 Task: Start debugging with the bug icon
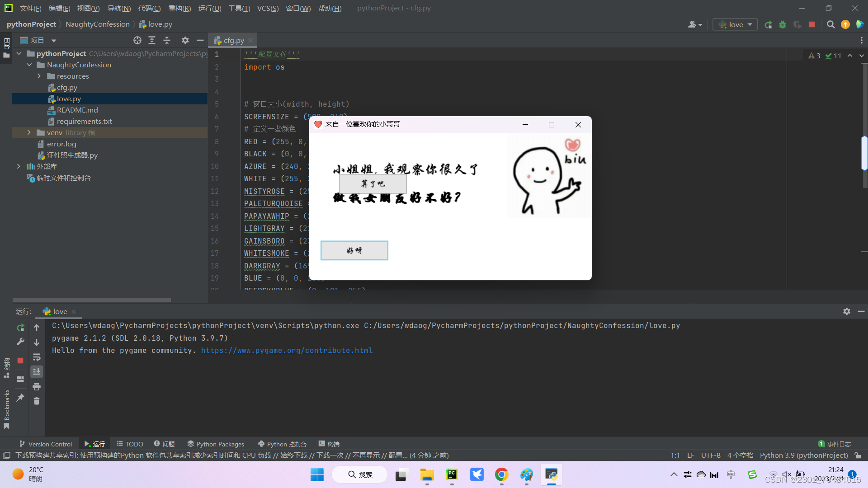pos(783,24)
